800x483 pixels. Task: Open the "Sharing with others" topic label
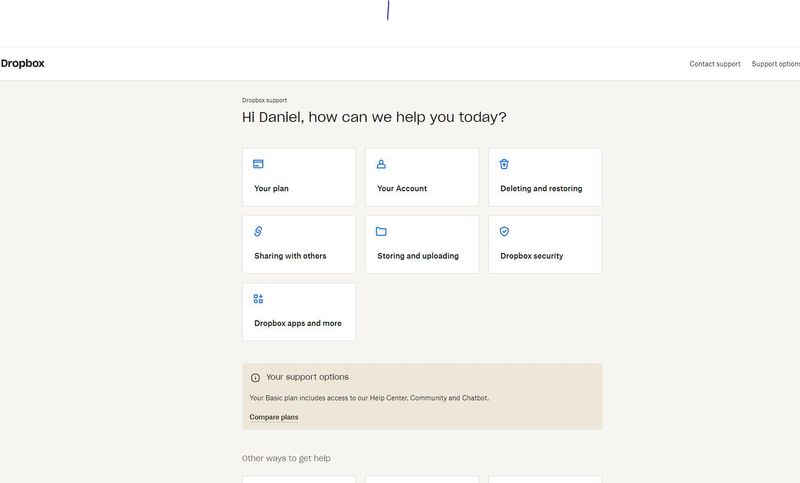click(x=290, y=256)
